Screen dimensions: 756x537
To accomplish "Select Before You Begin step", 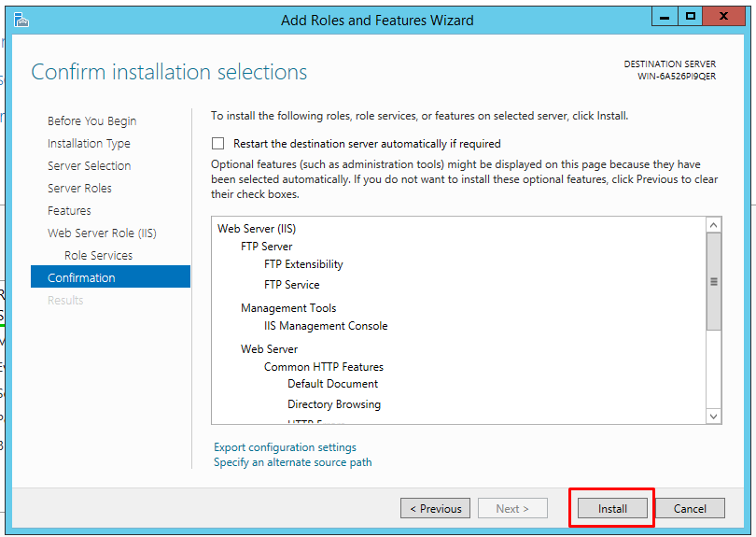I will (91, 120).
